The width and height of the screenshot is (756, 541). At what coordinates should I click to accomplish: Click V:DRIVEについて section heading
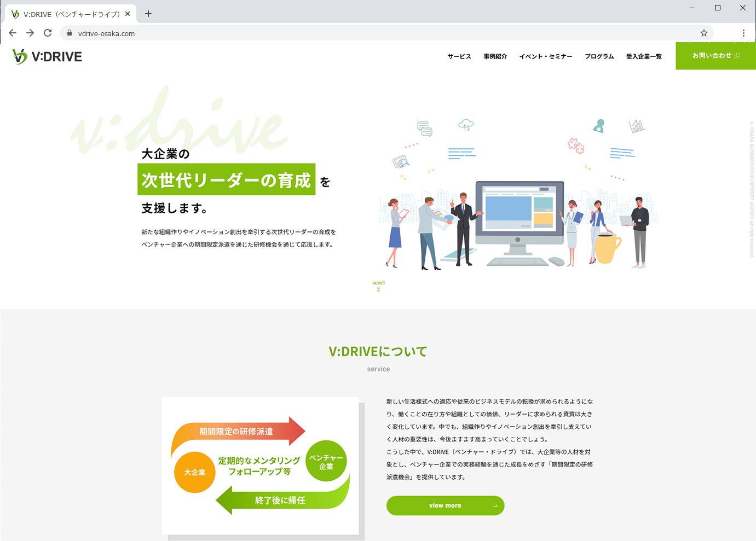(x=378, y=351)
